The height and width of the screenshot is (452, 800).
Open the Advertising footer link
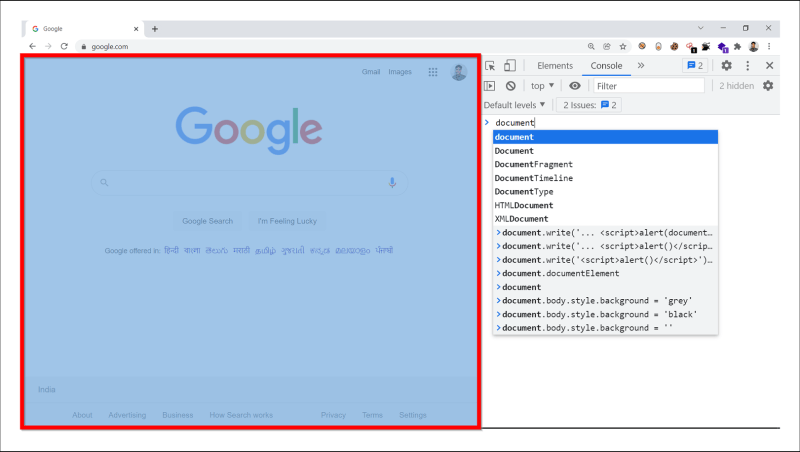tap(127, 415)
